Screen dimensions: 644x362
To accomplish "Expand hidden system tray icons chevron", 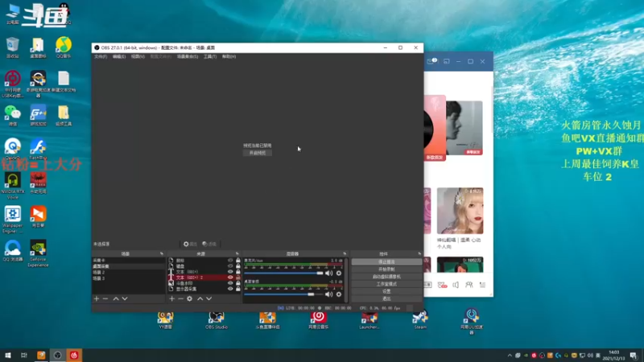I will [x=510, y=356].
